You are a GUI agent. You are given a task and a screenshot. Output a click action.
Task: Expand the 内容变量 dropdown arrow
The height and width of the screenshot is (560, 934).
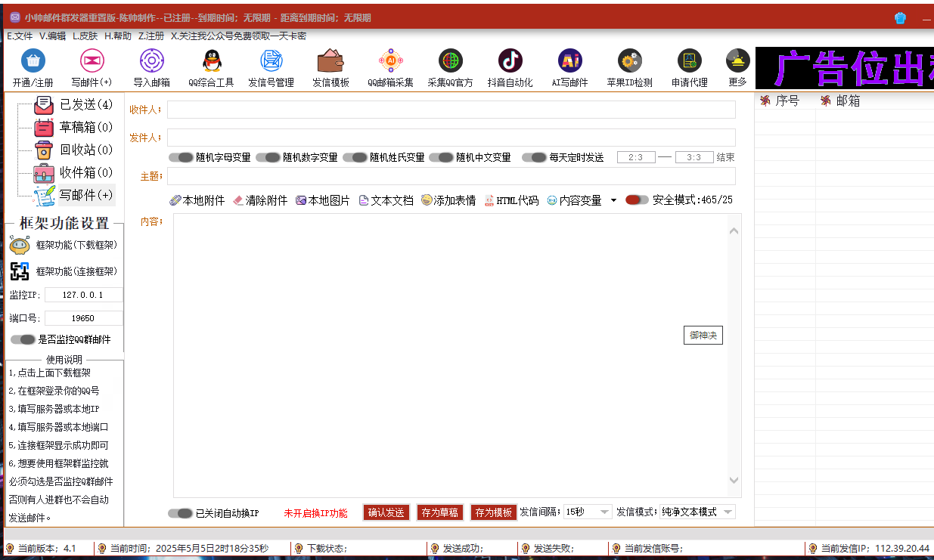click(613, 200)
